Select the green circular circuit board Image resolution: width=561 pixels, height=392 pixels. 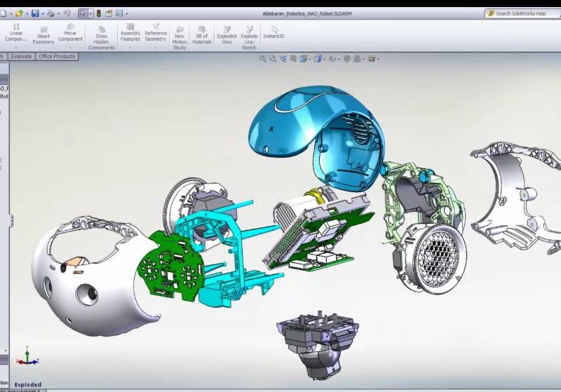(170, 266)
